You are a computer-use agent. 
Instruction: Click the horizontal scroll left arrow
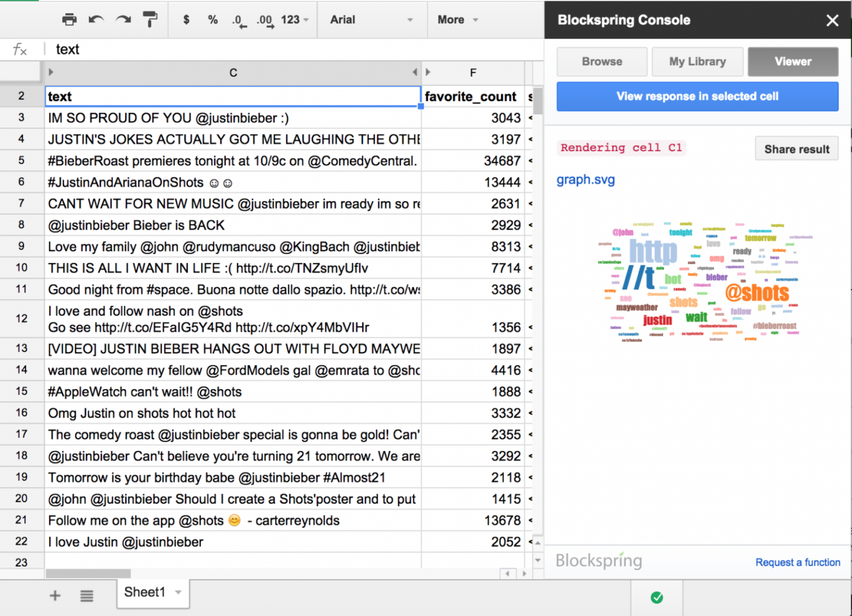tap(507, 573)
